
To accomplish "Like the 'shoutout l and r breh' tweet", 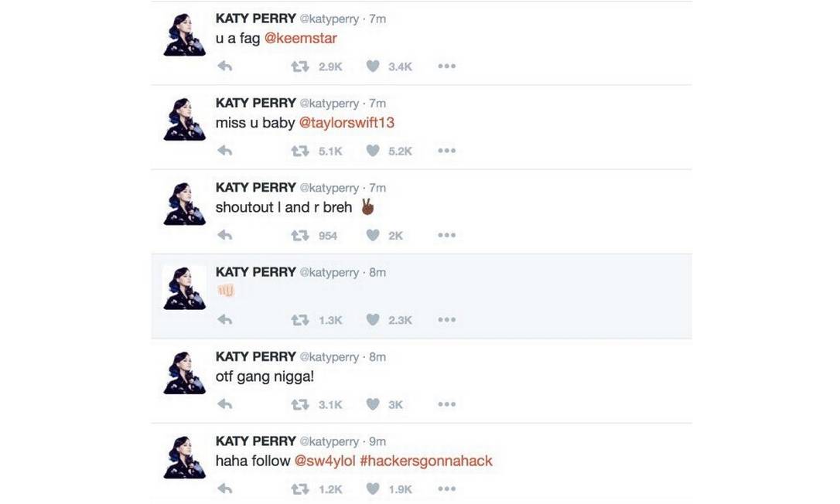I will (373, 236).
